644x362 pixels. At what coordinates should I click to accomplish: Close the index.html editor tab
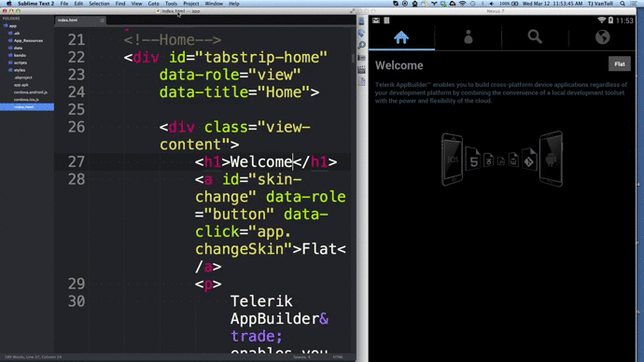coord(103,21)
